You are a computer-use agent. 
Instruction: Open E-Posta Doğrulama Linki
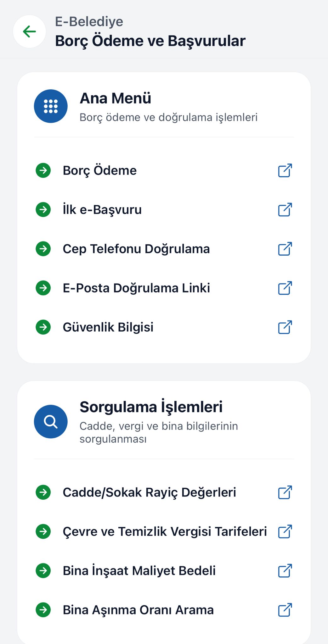click(x=136, y=288)
